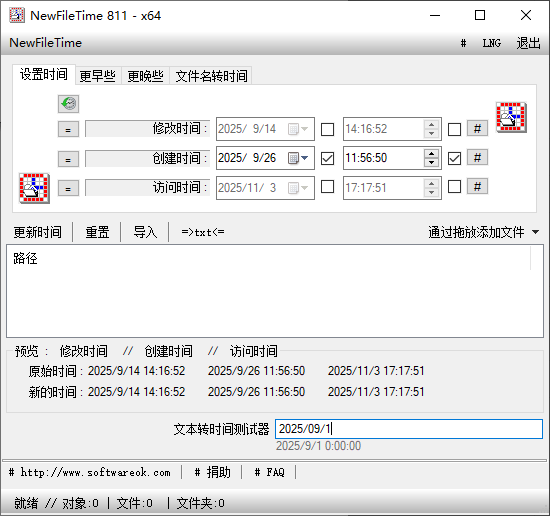Image resolution: width=550 pixels, height=516 pixels.
Task: Open the 修改时间 date calendar dropdown
Action: pyautogui.click(x=298, y=129)
